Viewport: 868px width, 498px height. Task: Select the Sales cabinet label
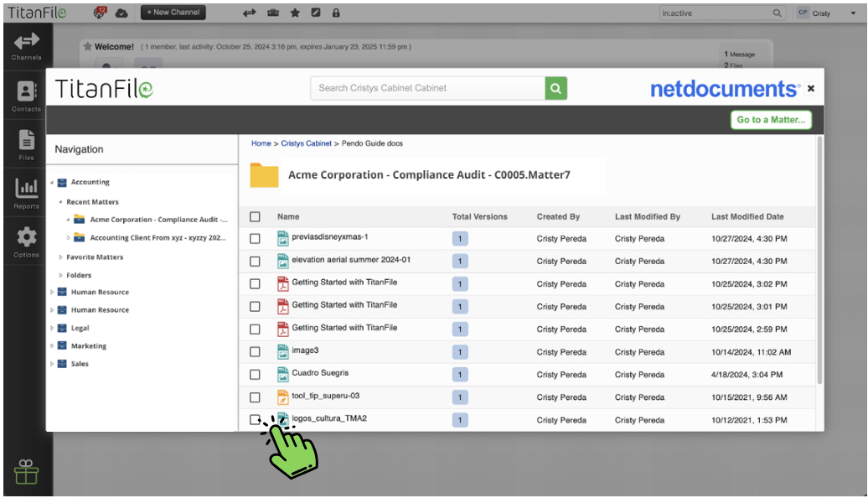tap(80, 364)
